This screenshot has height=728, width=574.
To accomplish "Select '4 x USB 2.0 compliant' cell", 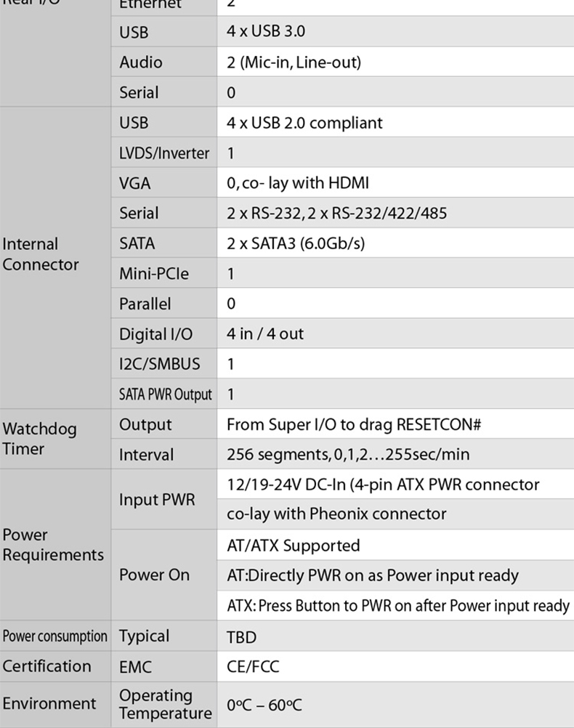I will (396, 122).
